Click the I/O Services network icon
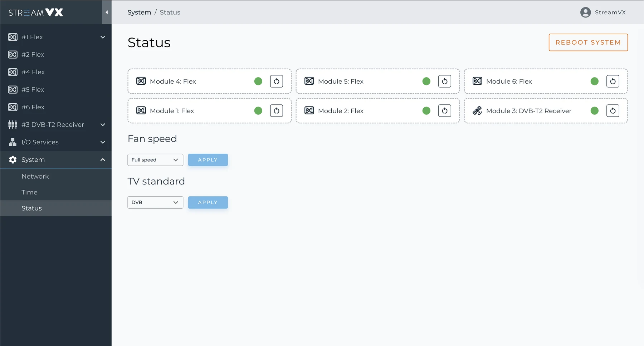 (x=13, y=142)
